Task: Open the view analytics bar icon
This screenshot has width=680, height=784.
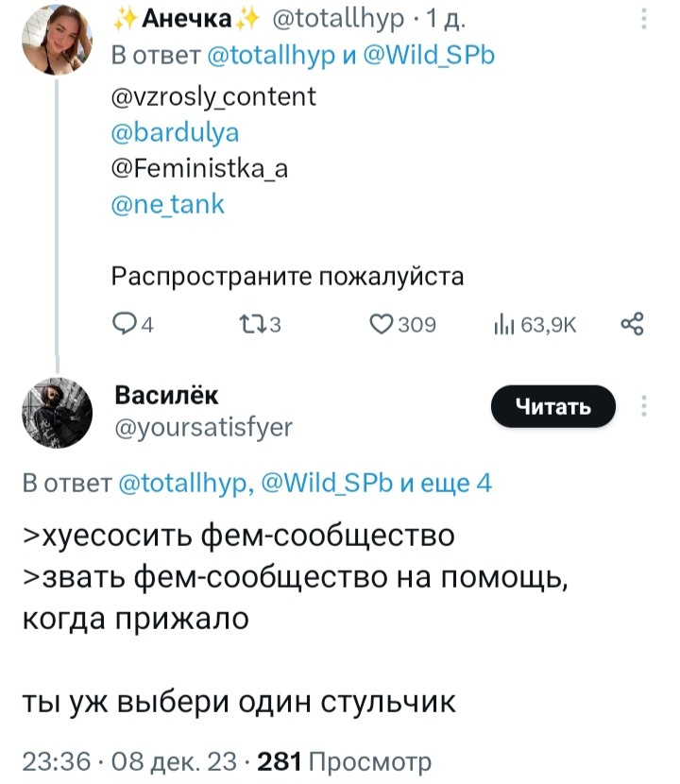Action: (x=501, y=326)
